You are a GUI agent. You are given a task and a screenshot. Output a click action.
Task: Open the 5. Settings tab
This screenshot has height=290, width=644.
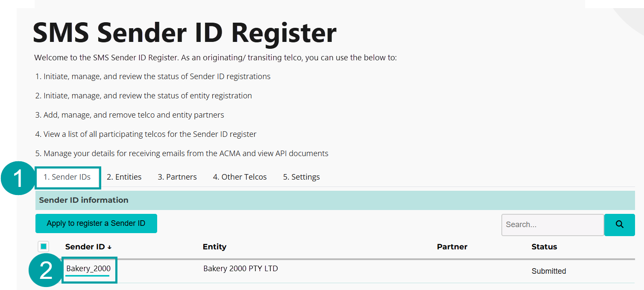pyautogui.click(x=301, y=177)
